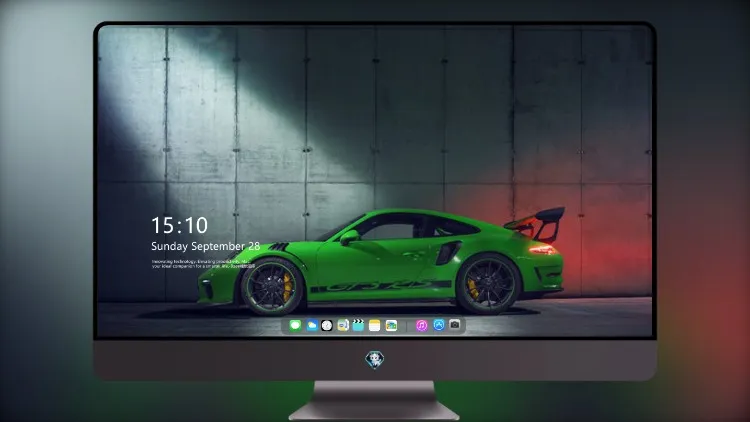Click the logo badge on the monitor chin
The width and height of the screenshot is (750, 422).
click(x=375, y=359)
